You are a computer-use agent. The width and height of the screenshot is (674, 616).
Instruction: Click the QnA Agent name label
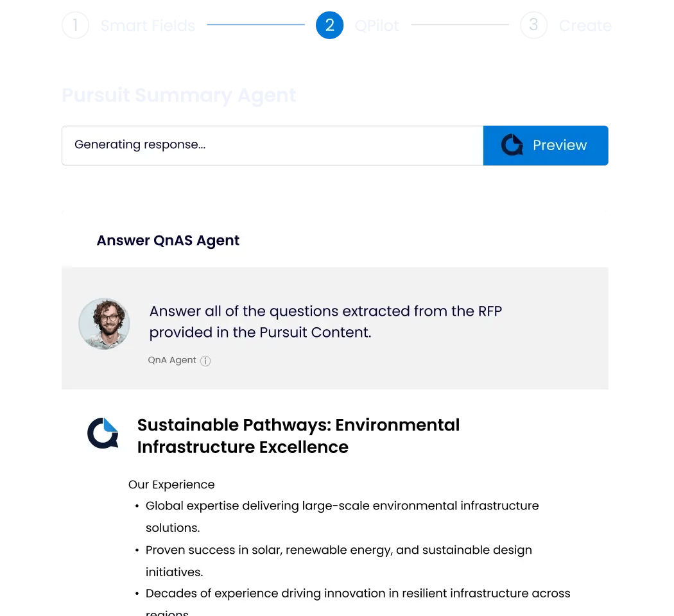(172, 360)
